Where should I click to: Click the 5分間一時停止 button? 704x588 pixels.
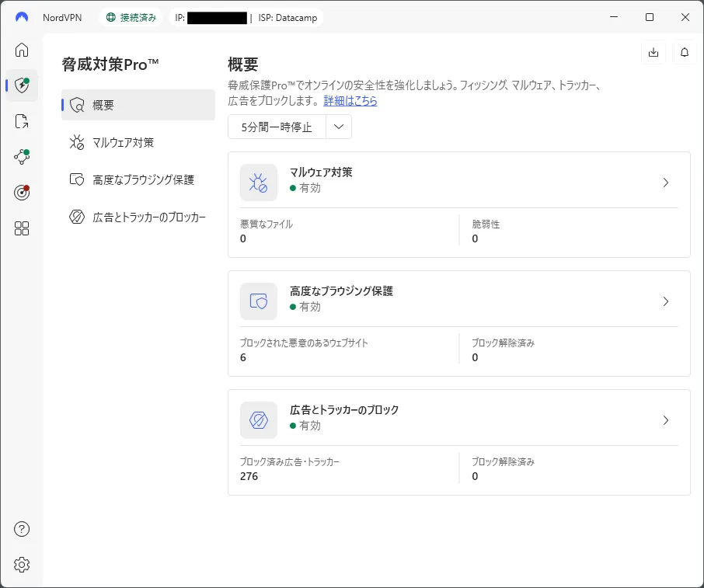tap(277, 127)
